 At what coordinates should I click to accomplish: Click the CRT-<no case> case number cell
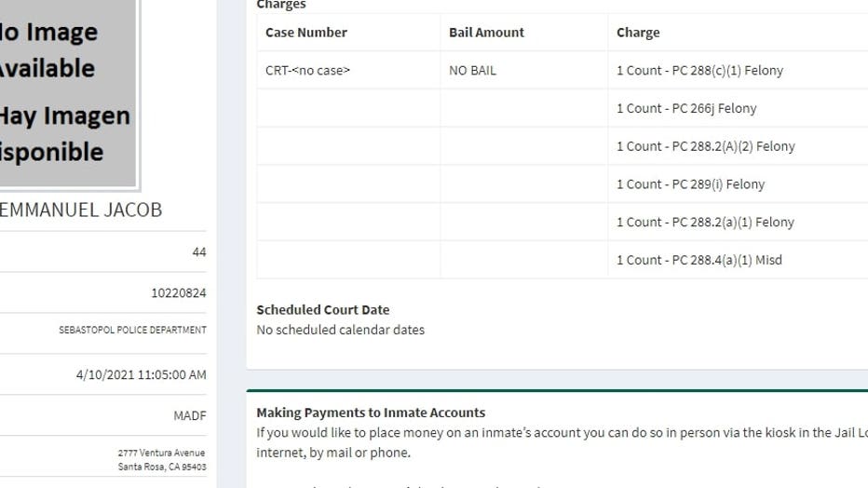[x=307, y=70]
